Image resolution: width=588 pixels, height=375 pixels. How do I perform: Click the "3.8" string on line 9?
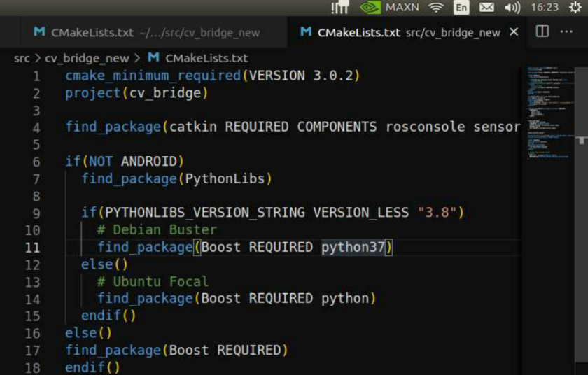(437, 213)
